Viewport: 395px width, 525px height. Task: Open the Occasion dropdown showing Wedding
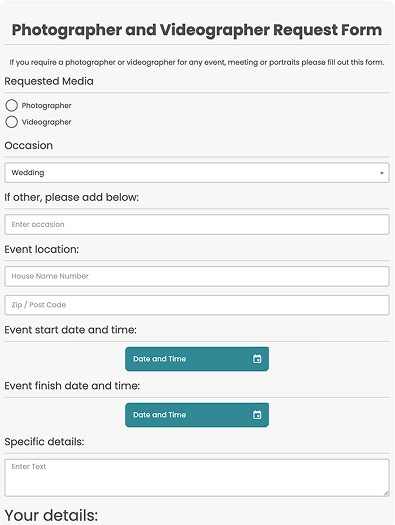[197, 173]
